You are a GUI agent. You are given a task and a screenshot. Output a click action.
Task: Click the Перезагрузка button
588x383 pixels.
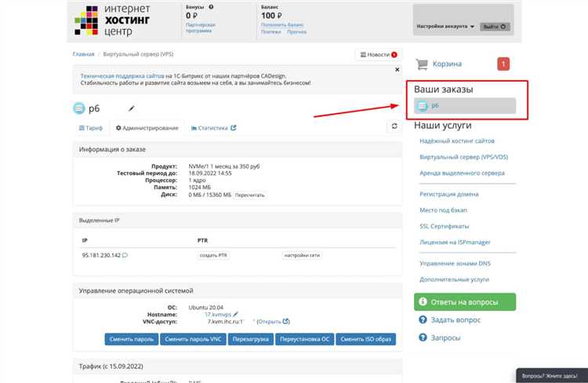(x=251, y=339)
